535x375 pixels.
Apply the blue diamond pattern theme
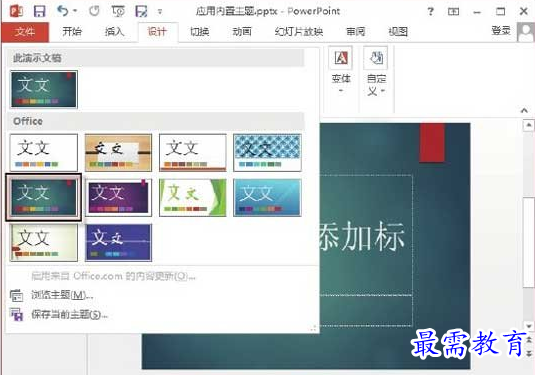pyautogui.click(x=267, y=153)
